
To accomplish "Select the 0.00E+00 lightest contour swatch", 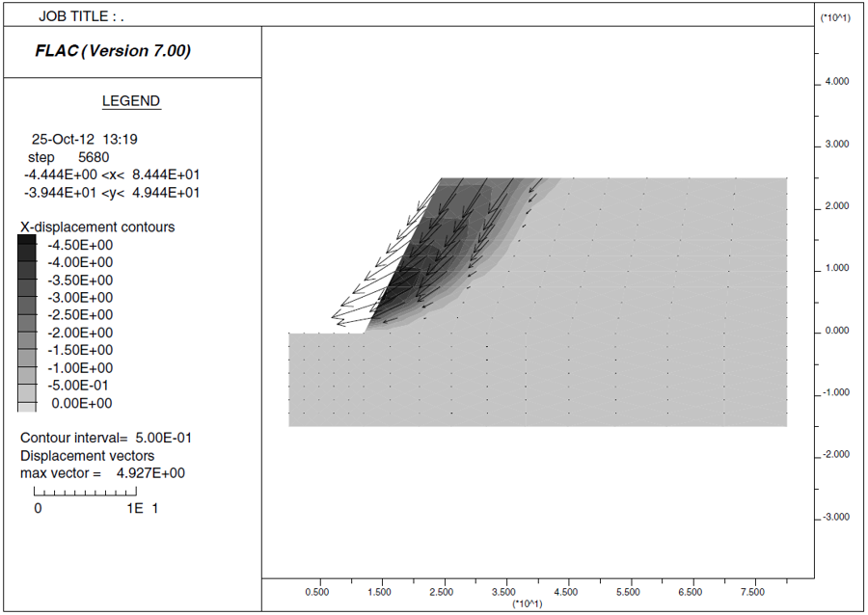I will pyautogui.click(x=27, y=404).
